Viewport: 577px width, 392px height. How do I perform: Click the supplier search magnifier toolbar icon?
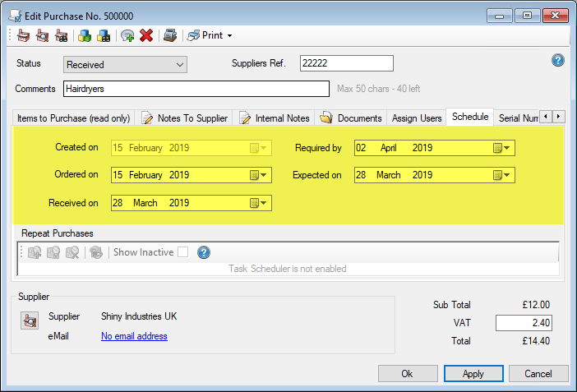(x=43, y=35)
